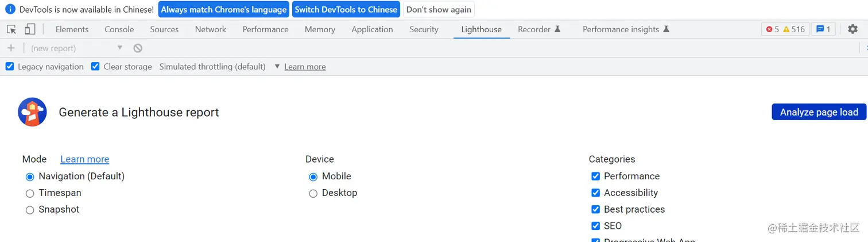This screenshot has height=242, width=868.
Task: Toggle the device toolbar icon
Action: [x=30, y=29]
